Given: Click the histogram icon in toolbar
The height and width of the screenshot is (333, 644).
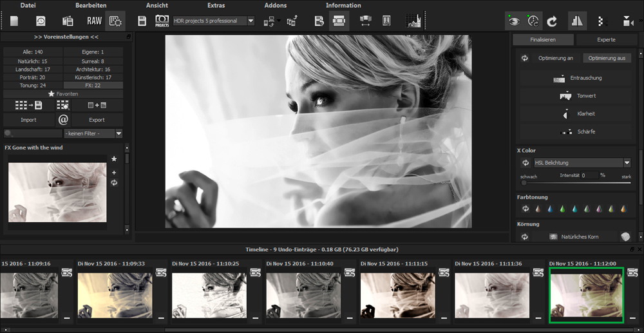Looking at the screenshot, I should pyautogui.click(x=413, y=21).
